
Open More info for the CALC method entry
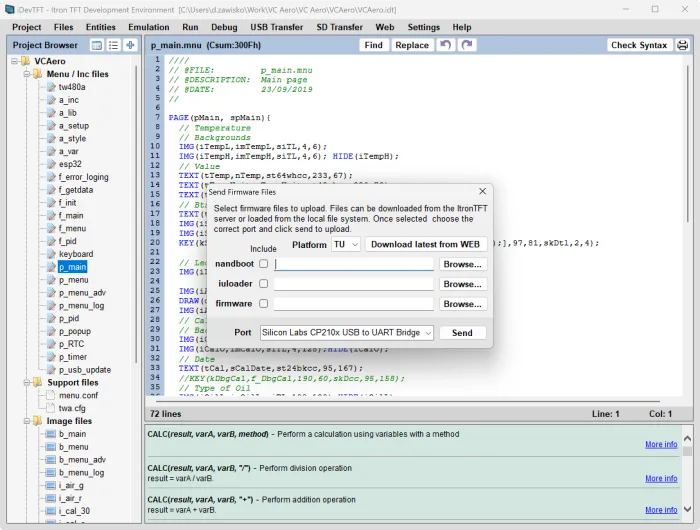coord(661,444)
